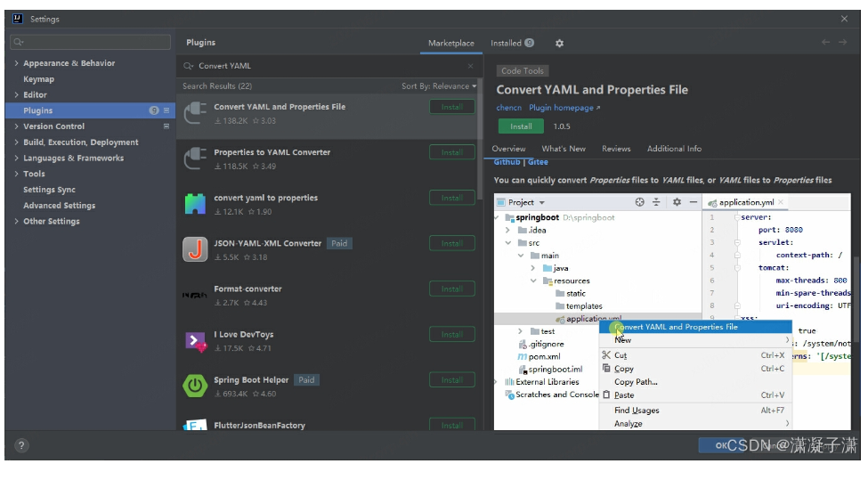
Task: Close the Settings dialog
Action: 844,19
